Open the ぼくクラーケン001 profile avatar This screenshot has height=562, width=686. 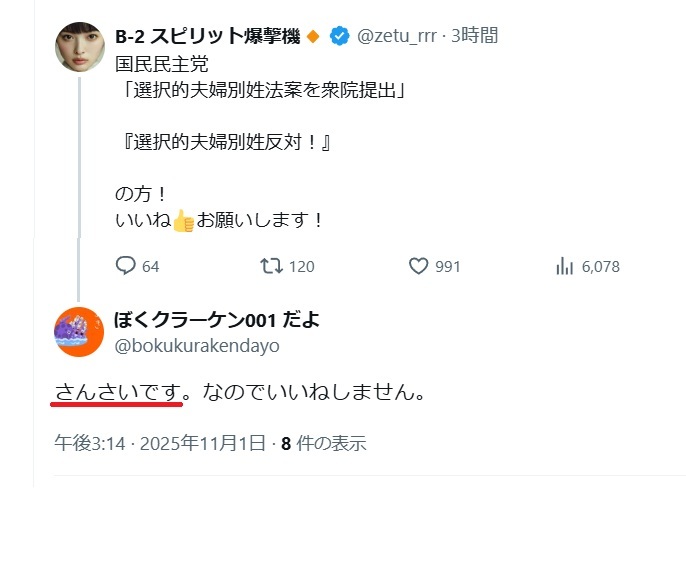tap(79, 333)
